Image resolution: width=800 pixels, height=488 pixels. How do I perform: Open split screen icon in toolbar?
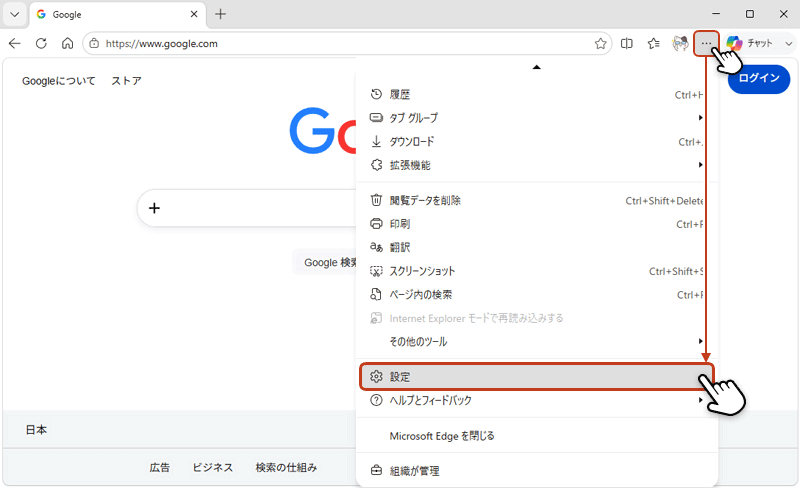(627, 44)
